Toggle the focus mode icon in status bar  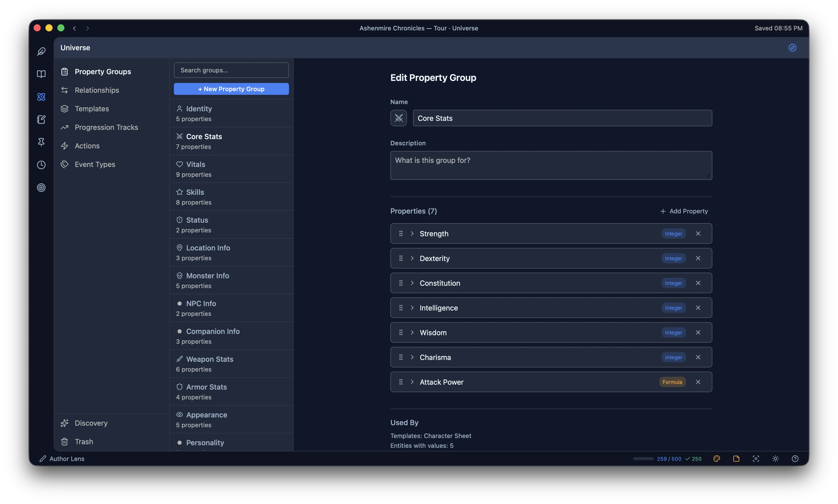tap(755, 458)
